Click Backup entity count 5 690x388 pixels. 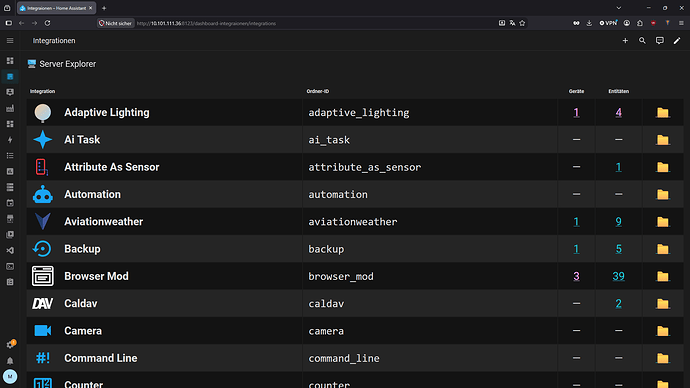click(x=618, y=249)
